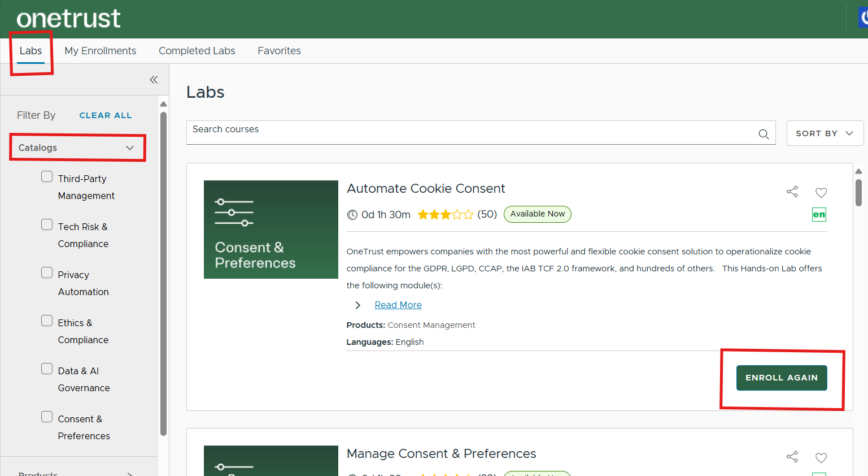Click the sidebar filter scrollbar
Viewport: 868px width, 476px height.
pos(163,274)
